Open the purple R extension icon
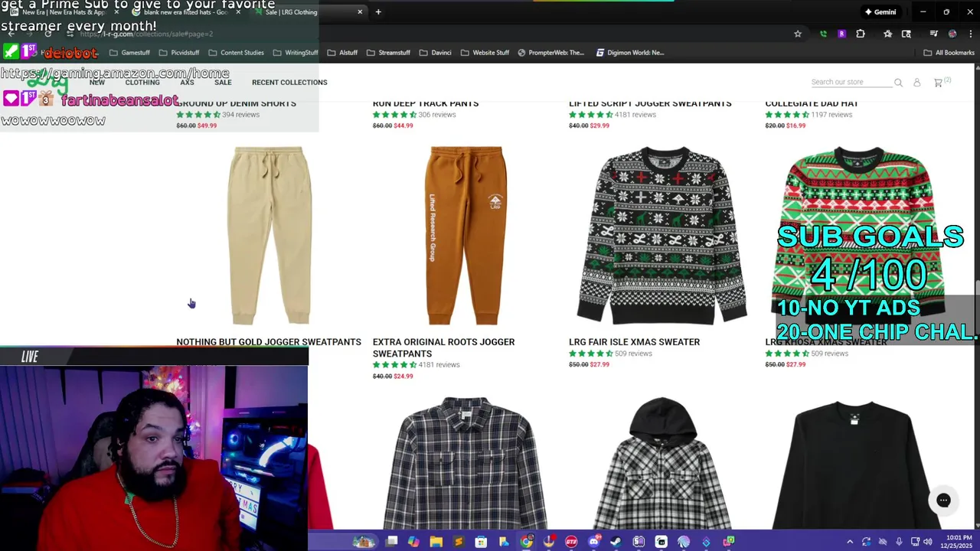Image resolution: width=980 pixels, height=551 pixels. coord(841,34)
